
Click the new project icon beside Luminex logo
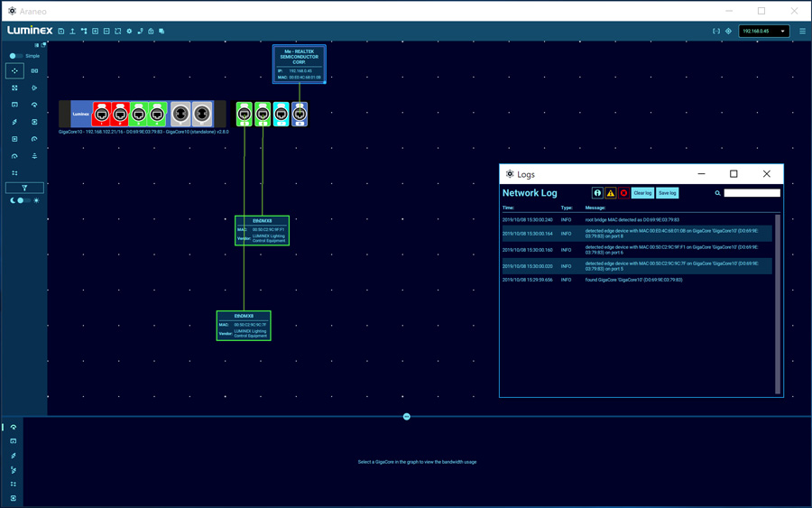point(61,31)
